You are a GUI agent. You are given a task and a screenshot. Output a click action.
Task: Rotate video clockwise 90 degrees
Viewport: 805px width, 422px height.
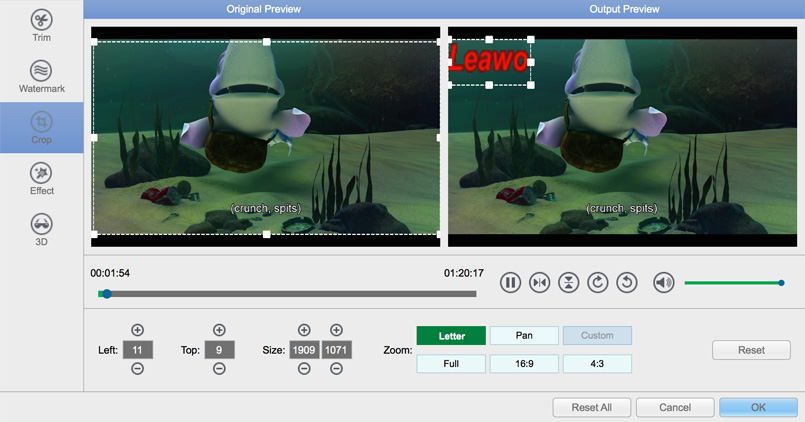[598, 282]
